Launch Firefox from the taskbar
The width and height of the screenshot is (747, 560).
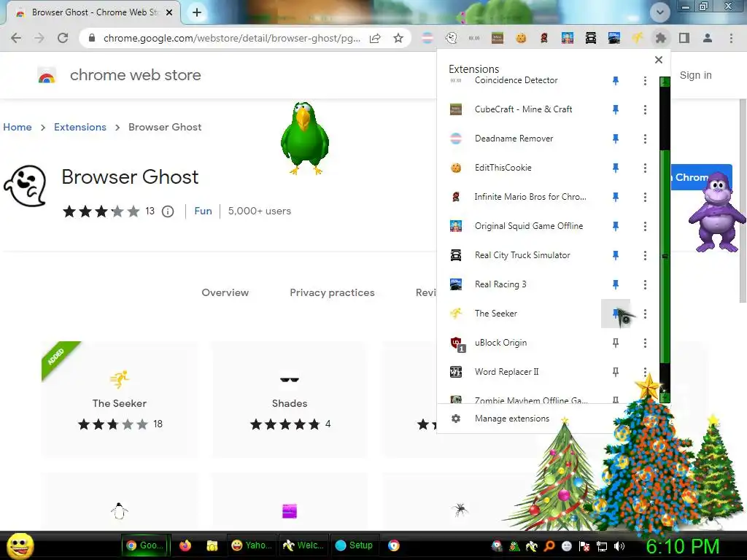click(x=185, y=545)
